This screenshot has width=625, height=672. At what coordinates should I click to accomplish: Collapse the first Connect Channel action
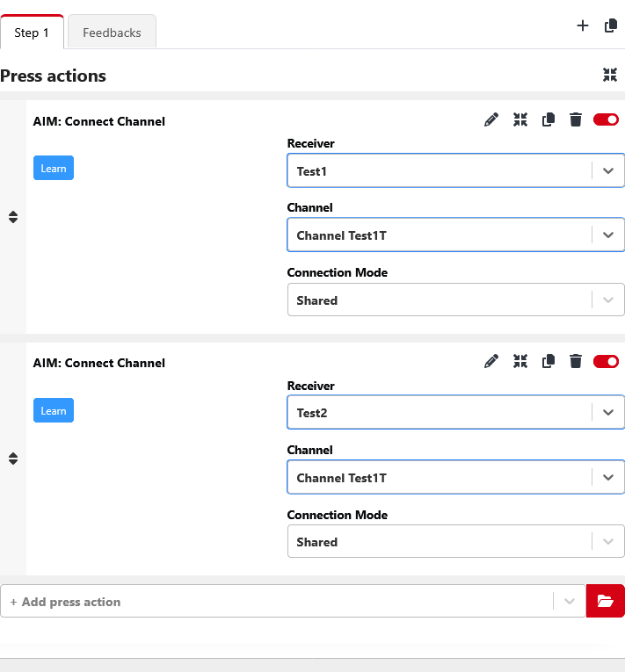[x=520, y=119]
